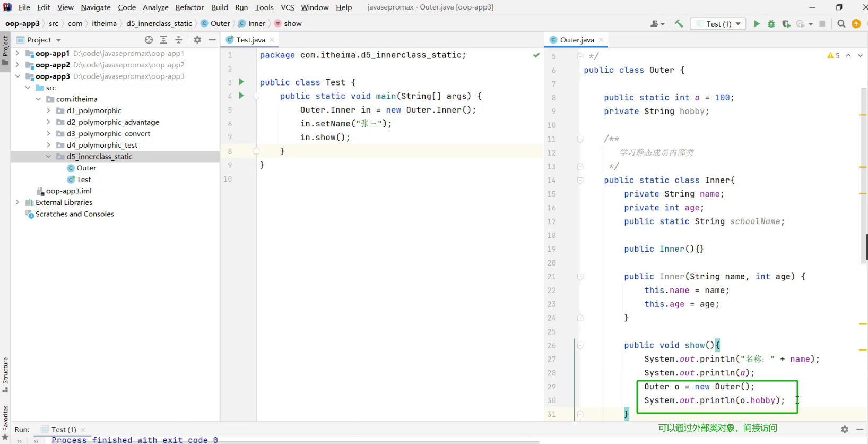Toggle the Project side tool window
The image size is (868, 444).
[5, 50]
